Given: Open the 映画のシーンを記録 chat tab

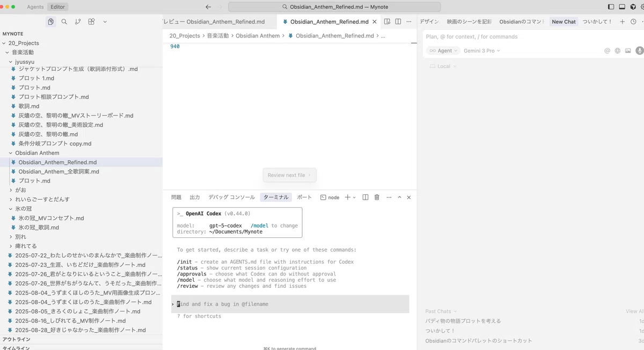Looking at the screenshot, I should 469,21.
